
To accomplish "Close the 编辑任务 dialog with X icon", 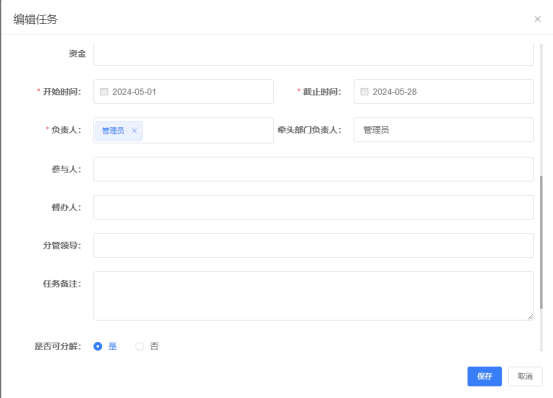I will tap(537, 19).
